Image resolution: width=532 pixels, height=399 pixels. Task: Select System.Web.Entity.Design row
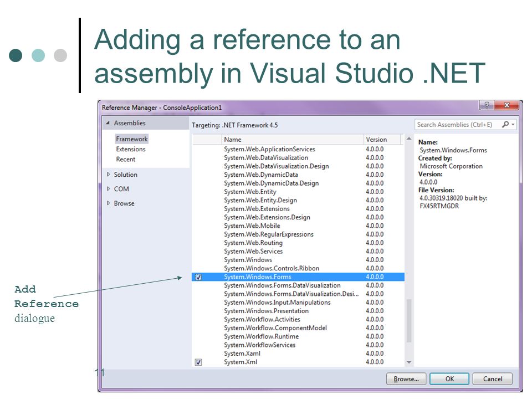298,200
